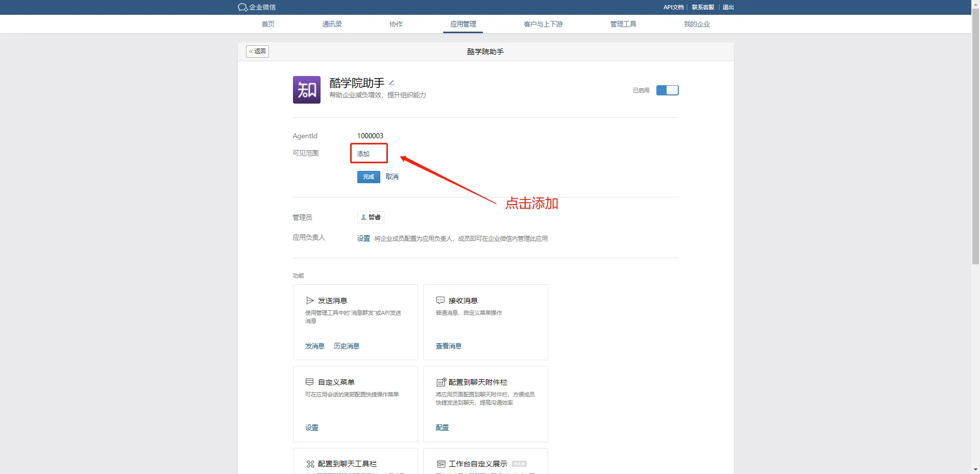980x474 pixels.
Task: Open the 历史消息 link
Action: point(347,346)
